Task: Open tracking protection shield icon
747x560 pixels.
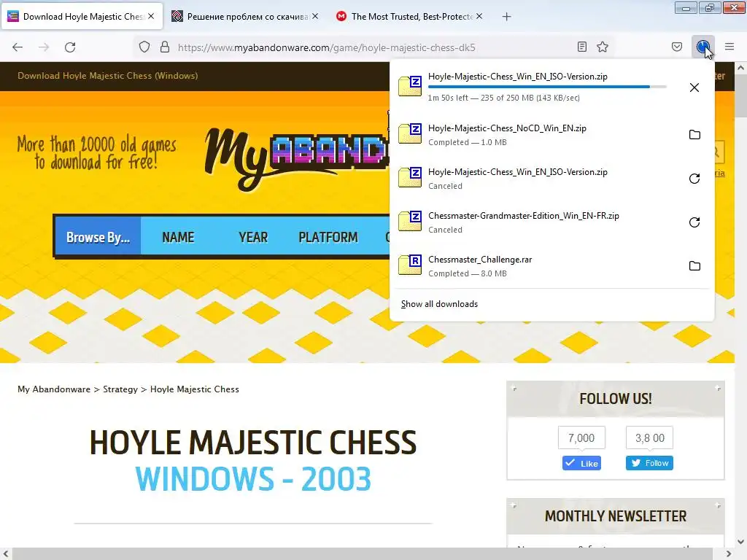Action: point(144,47)
